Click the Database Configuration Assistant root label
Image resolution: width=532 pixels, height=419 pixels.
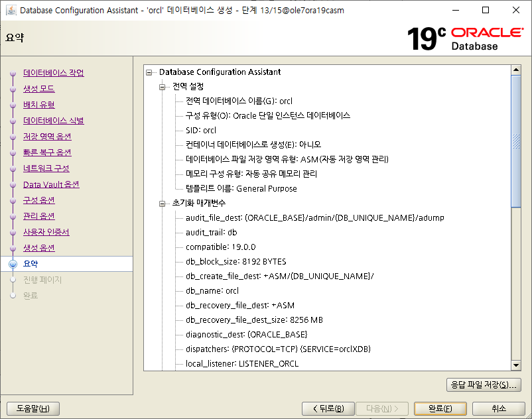(x=220, y=72)
